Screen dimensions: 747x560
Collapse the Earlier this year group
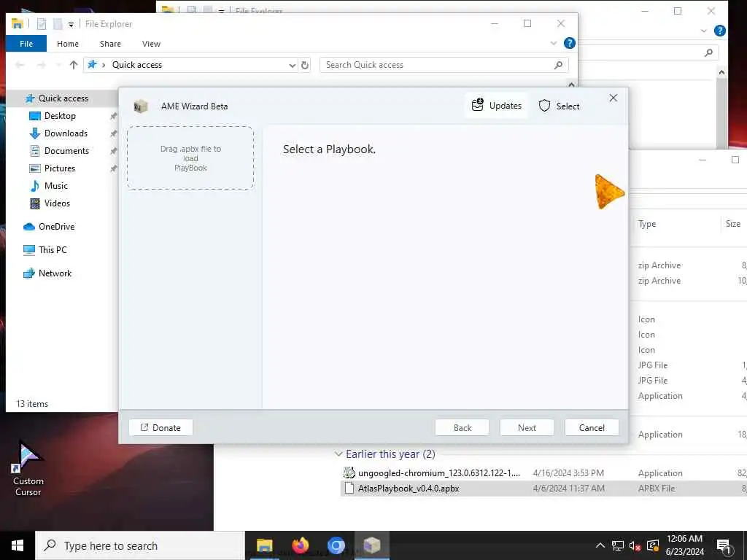tap(338, 454)
